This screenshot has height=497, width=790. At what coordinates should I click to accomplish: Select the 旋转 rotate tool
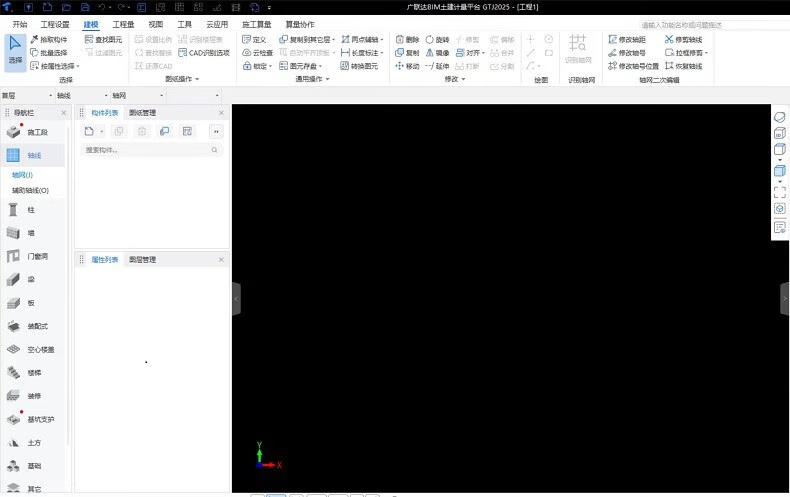click(437, 39)
